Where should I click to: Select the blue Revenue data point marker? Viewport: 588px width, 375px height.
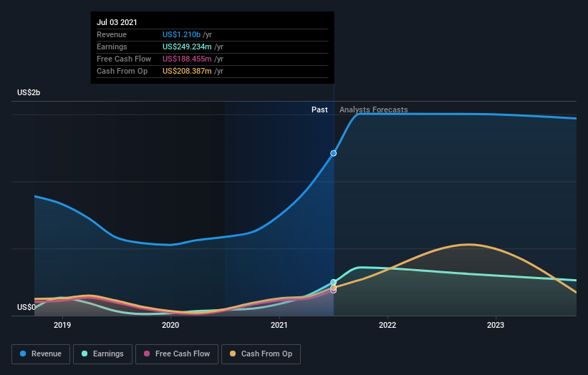pyautogui.click(x=333, y=153)
